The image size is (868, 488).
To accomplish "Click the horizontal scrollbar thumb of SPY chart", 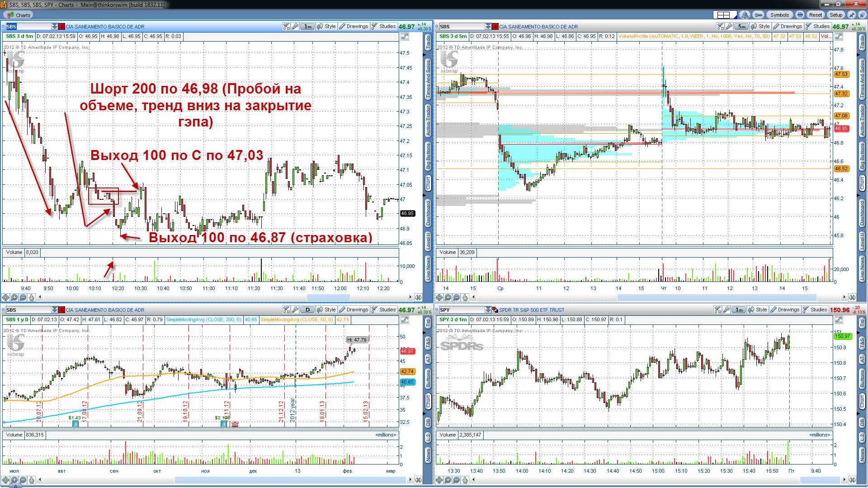I will 820,480.
